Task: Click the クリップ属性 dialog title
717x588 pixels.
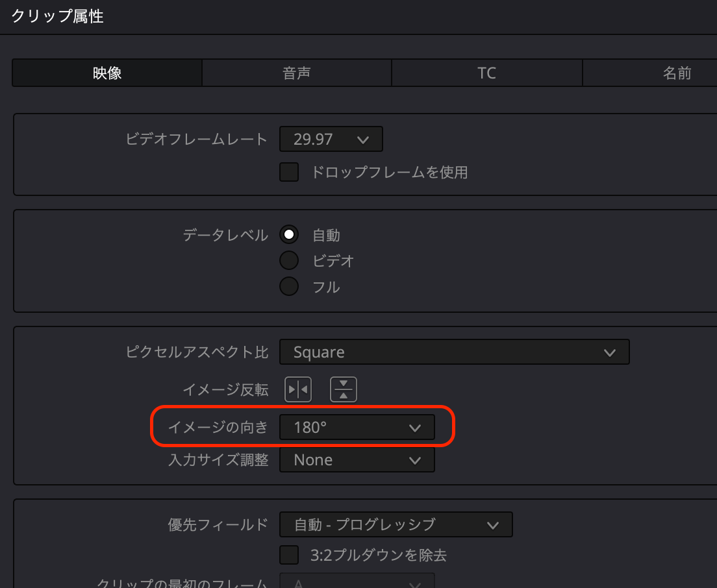Action: click(57, 16)
